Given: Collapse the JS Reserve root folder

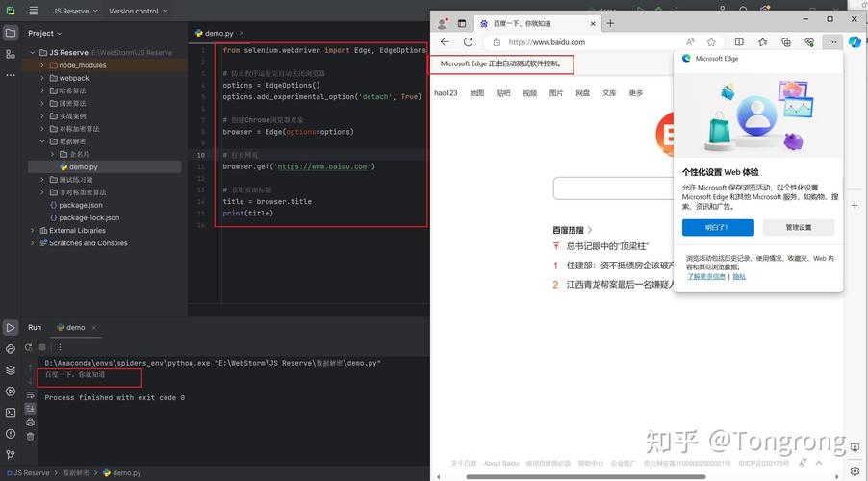Looking at the screenshot, I should point(32,53).
